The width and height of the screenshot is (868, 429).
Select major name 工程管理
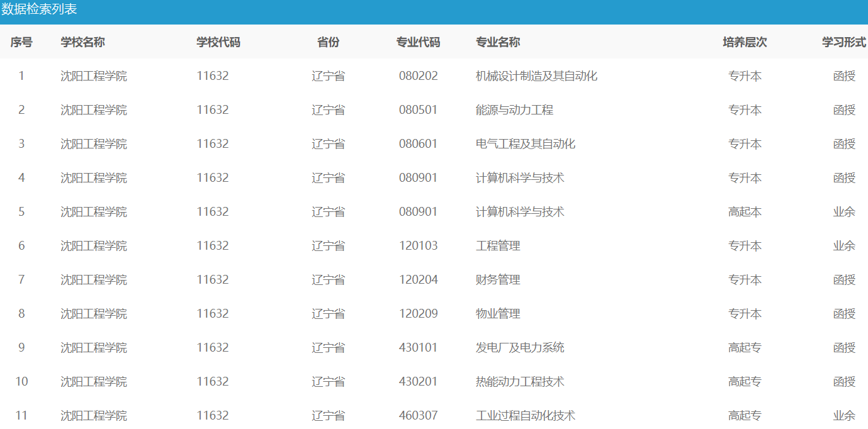(498, 246)
